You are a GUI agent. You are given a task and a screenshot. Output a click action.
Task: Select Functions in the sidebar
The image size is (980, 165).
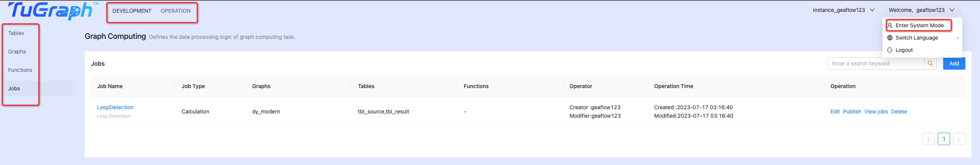click(20, 70)
